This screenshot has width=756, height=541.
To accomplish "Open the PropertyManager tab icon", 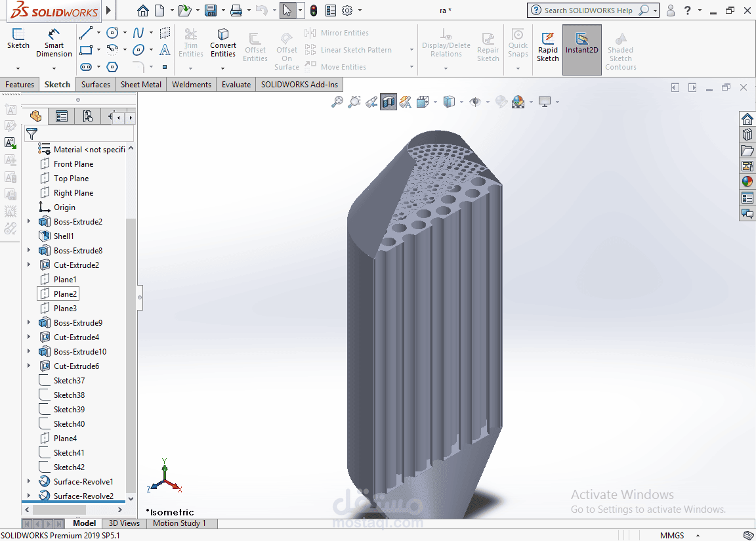I will tap(62, 116).
